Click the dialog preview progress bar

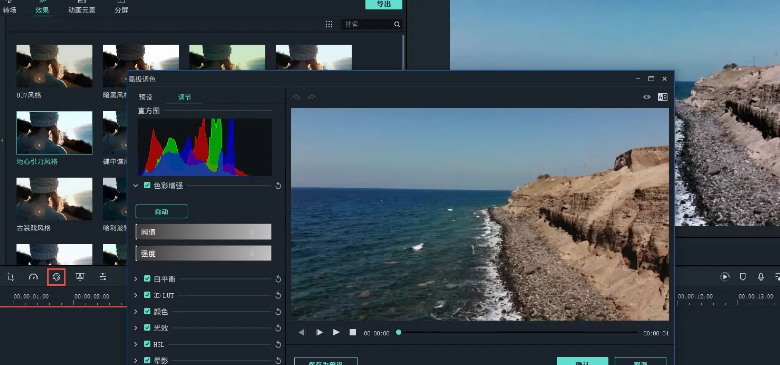[x=517, y=332]
